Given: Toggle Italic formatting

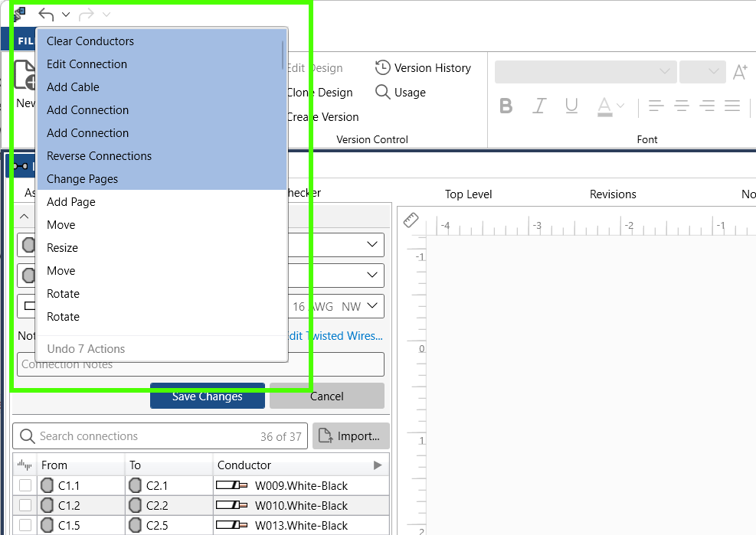Looking at the screenshot, I should [539, 106].
